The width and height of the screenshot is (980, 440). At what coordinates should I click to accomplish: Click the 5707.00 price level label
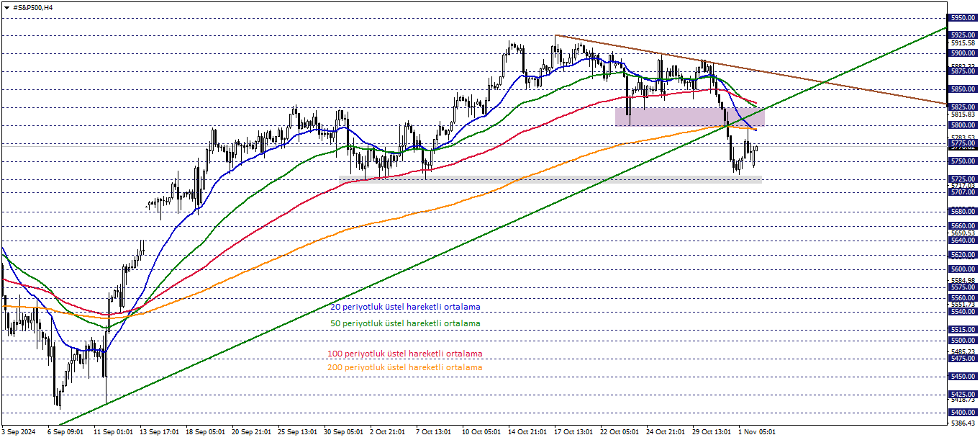click(963, 192)
